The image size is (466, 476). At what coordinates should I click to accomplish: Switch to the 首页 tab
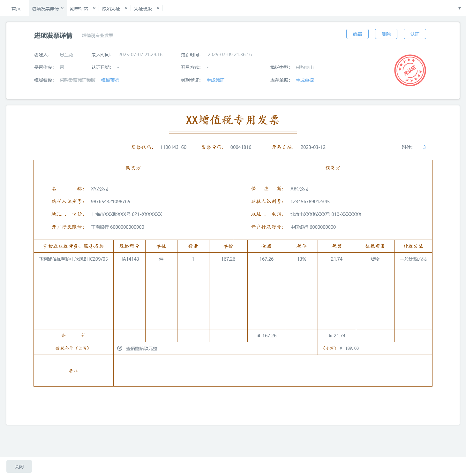(16, 9)
